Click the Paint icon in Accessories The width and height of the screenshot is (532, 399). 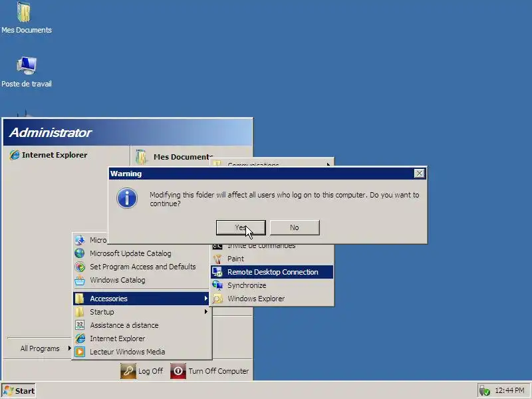(217, 259)
